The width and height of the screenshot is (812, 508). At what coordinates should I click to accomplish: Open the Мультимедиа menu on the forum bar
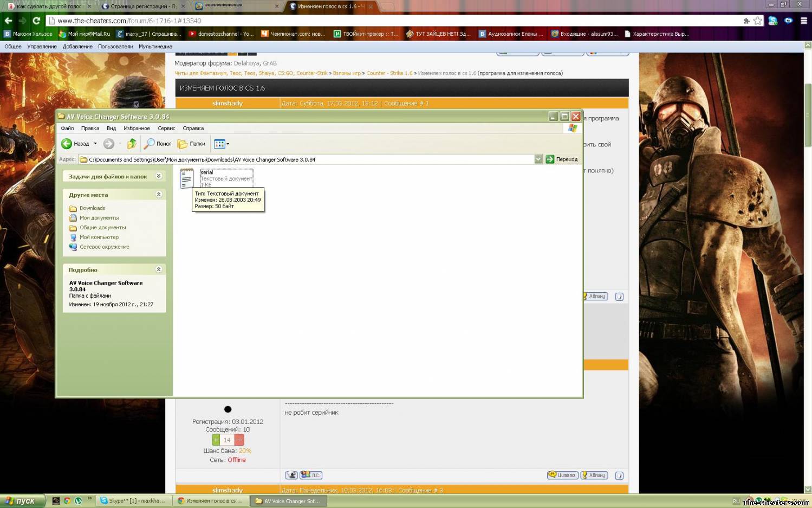coord(155,47)
